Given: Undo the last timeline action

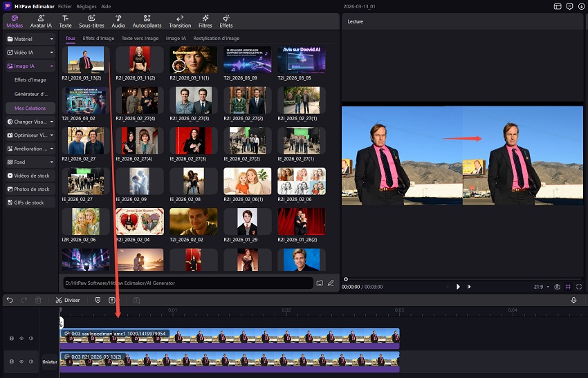Looking at the screenshot, I should pyautogui.click(x=10, y=300).
